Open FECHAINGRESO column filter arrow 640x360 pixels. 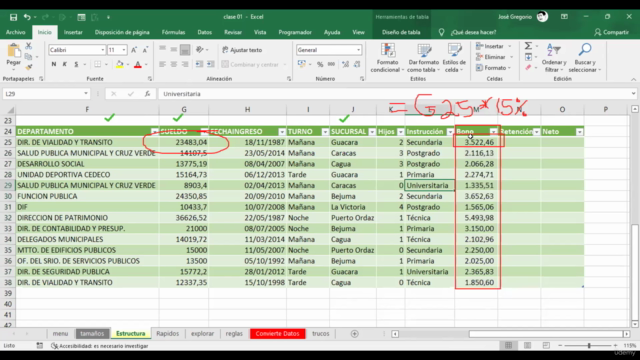[x=282, y=131]
